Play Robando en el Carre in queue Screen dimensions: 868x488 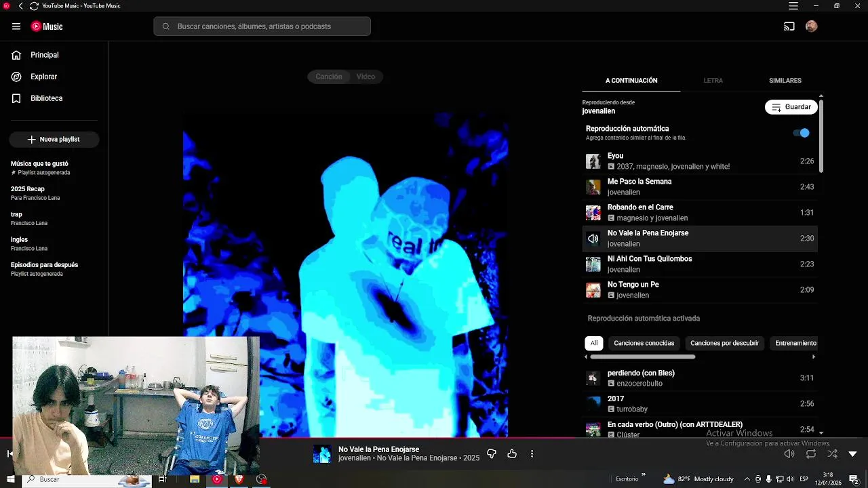(700, 213)
